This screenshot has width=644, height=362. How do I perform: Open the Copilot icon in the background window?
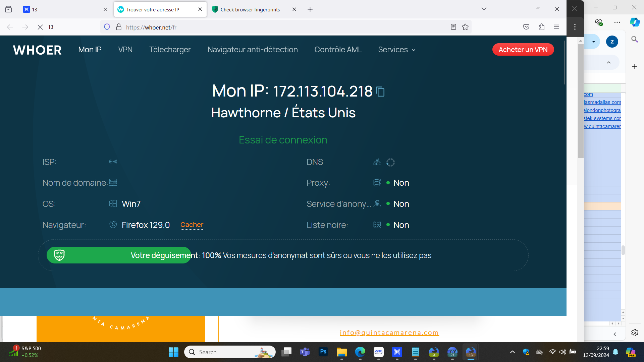pyautogui.click(x=635, y=22)
